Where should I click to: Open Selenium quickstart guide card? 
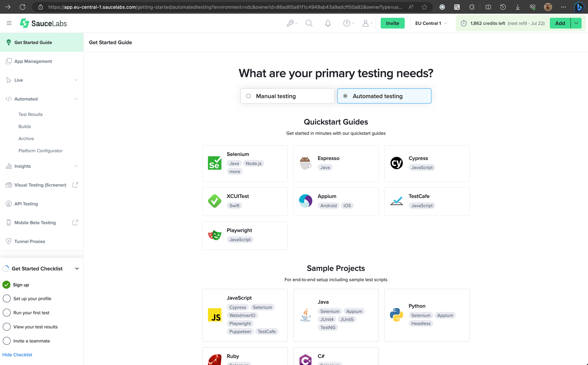pyautogui.click(x=245, y=163)
